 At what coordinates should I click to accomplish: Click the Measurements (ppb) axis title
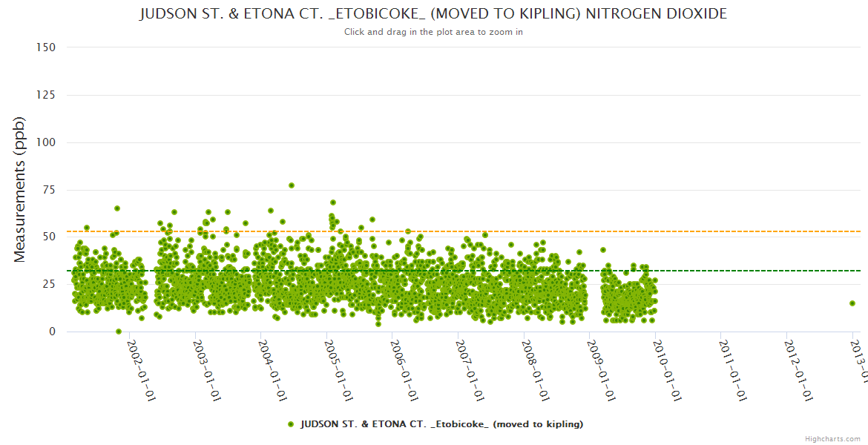tap(20, 189)
